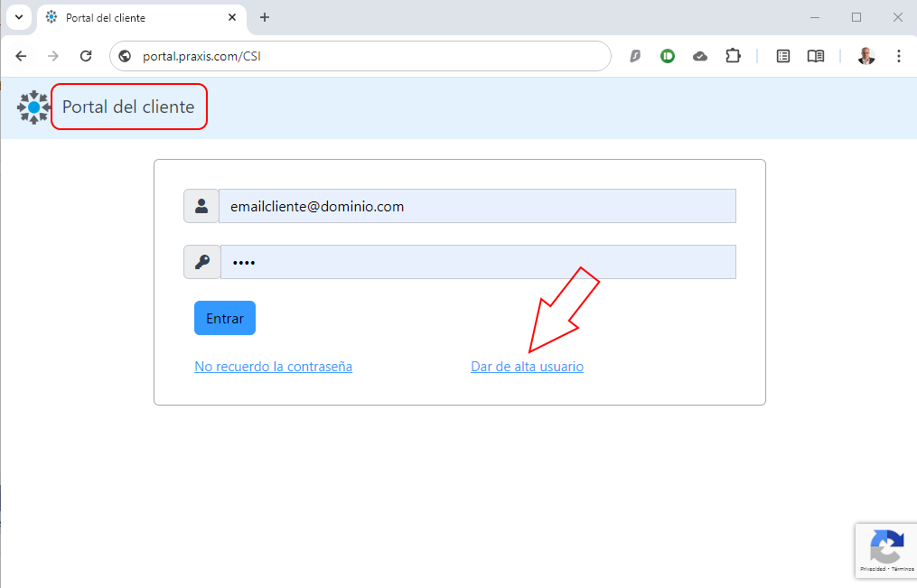Image resolution: width=917 pixels, height=588 pixels.
Task: Follow the 'Dar de alta usuario' link
Action: point(527,367)
